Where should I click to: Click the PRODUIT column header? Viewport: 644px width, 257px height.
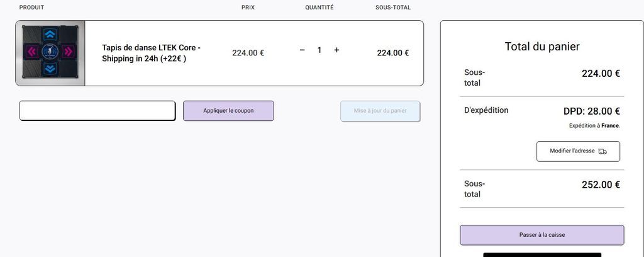point(32,8)
